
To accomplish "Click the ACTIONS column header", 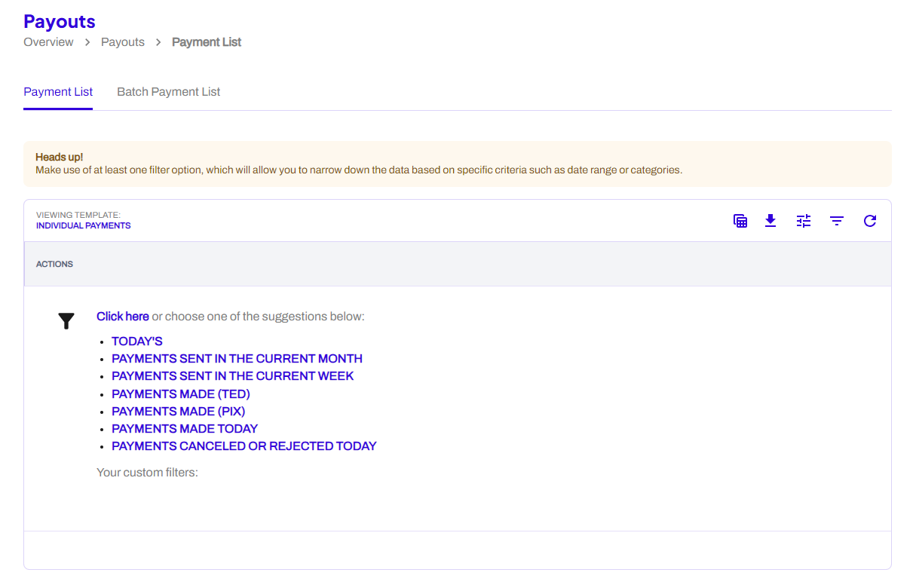I will pos(55,265).
